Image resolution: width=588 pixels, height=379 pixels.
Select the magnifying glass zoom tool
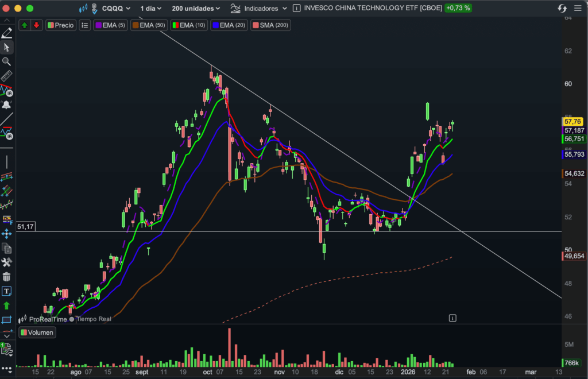[x=6, y=61]
